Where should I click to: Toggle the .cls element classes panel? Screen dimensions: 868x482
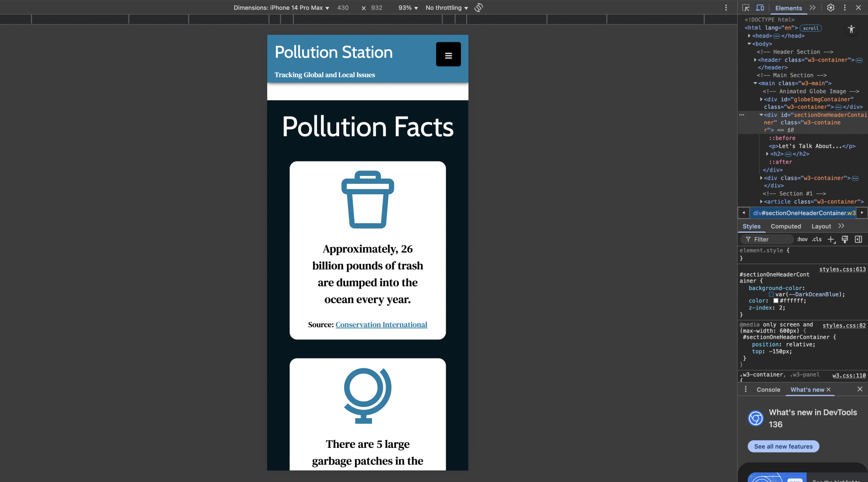click(x=816, y=239)
